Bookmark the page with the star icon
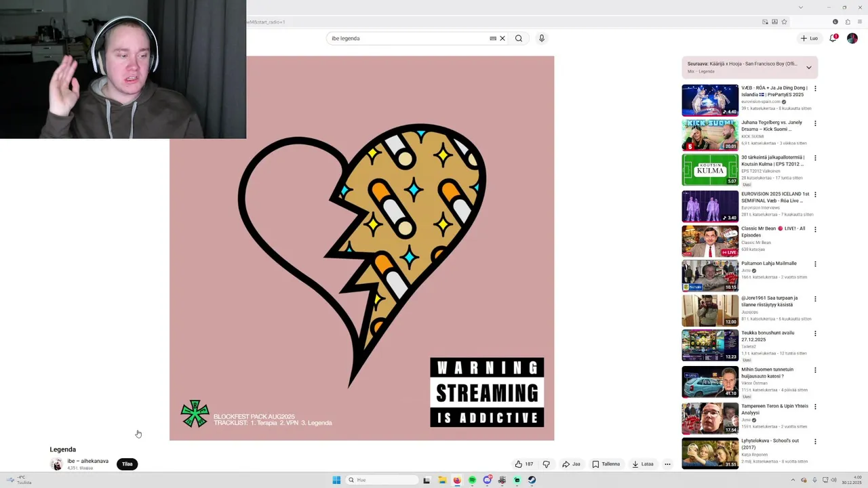 coord(784,22)
